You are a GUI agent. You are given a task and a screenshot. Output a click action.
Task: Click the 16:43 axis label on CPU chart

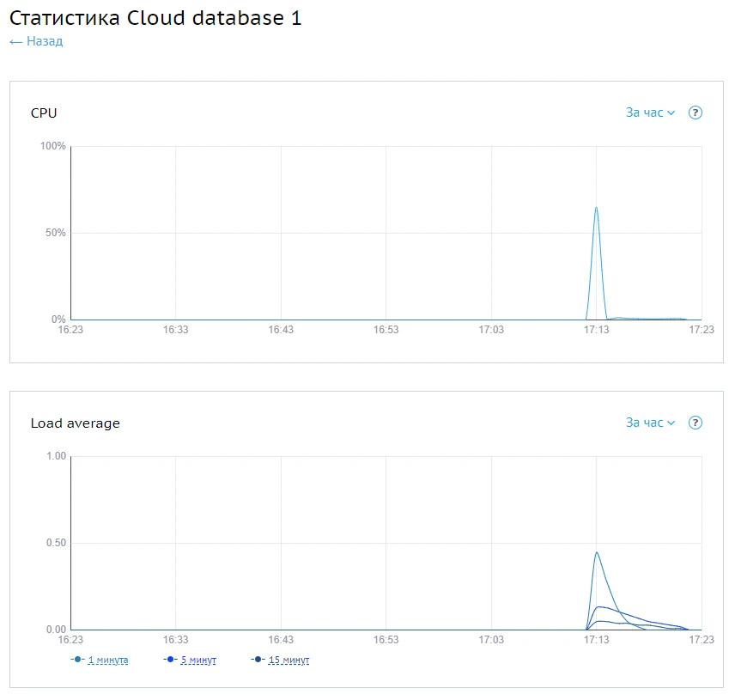point(281,330)
